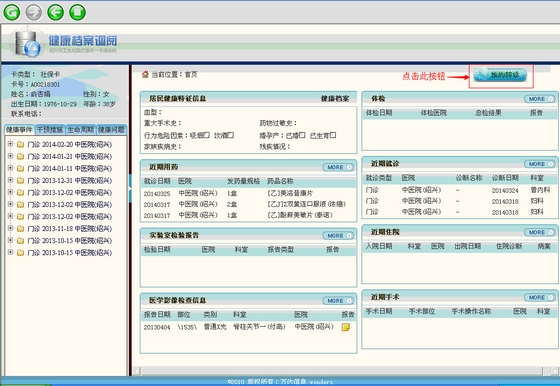Click medication date 20140325

157,194
